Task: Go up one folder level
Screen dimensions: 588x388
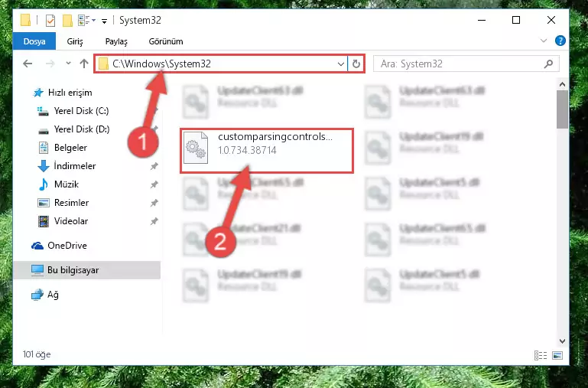Action: [x=84, y=64]
